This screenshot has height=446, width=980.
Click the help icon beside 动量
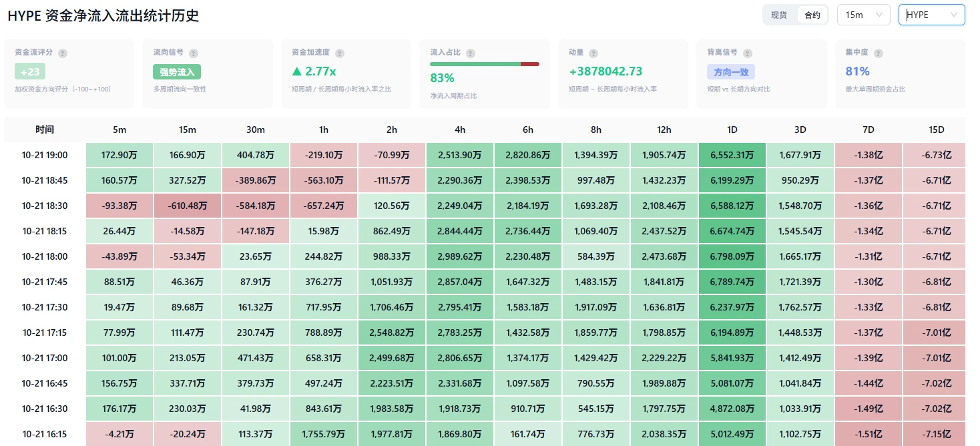point(593,53)
